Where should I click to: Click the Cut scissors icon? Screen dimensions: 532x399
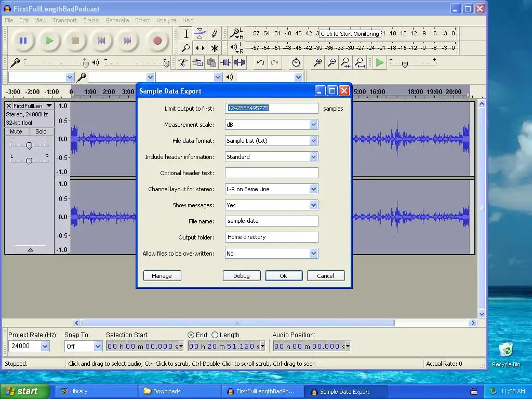pos(182,62)
